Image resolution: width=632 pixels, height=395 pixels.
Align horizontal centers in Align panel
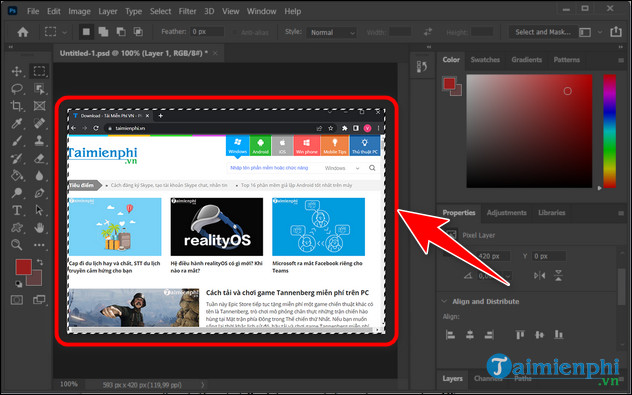470,335
